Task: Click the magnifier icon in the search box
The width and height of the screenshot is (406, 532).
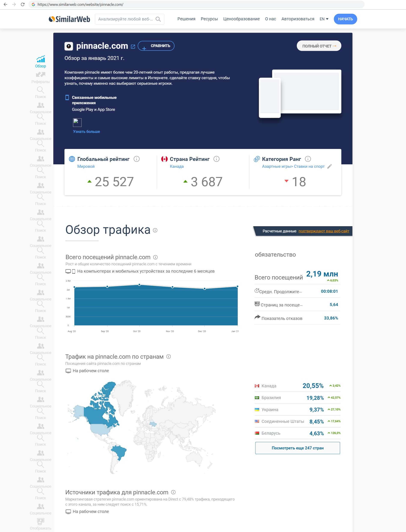Action: coord(158,19)
